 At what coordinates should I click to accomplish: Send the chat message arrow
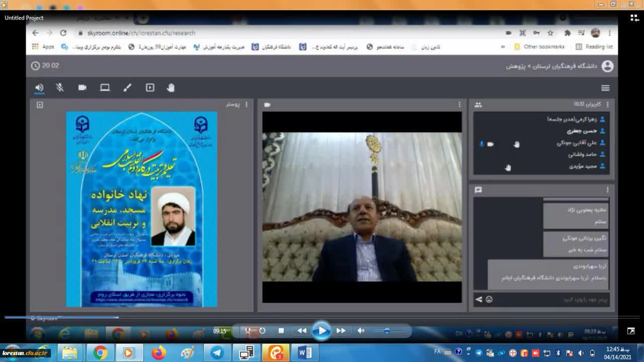[478, 300]
